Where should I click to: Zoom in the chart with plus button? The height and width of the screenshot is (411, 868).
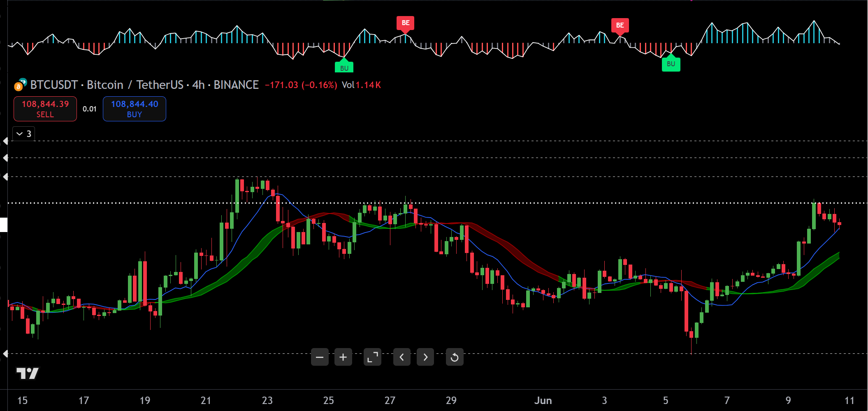tap(343, 357)
